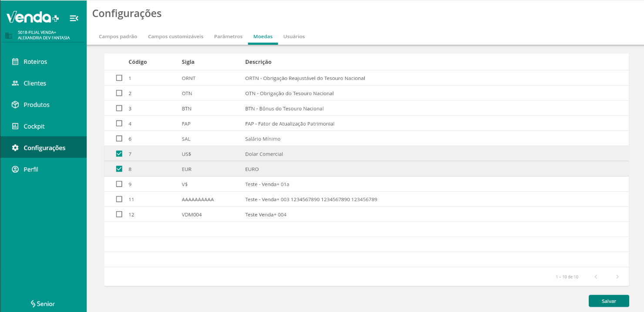Click the Clientes people icon
This screenshot has height=312, width=644.
15,83
